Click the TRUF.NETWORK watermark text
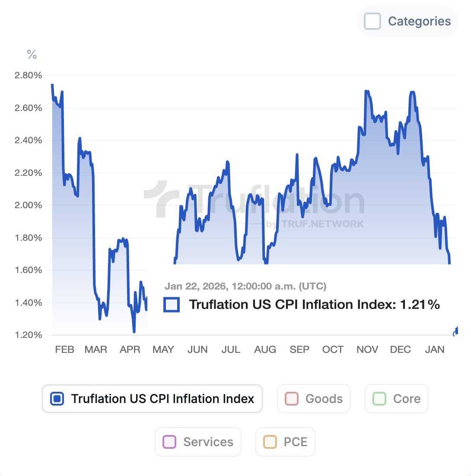This screenshot has height=476, width=471. click(x=322, y=224)
